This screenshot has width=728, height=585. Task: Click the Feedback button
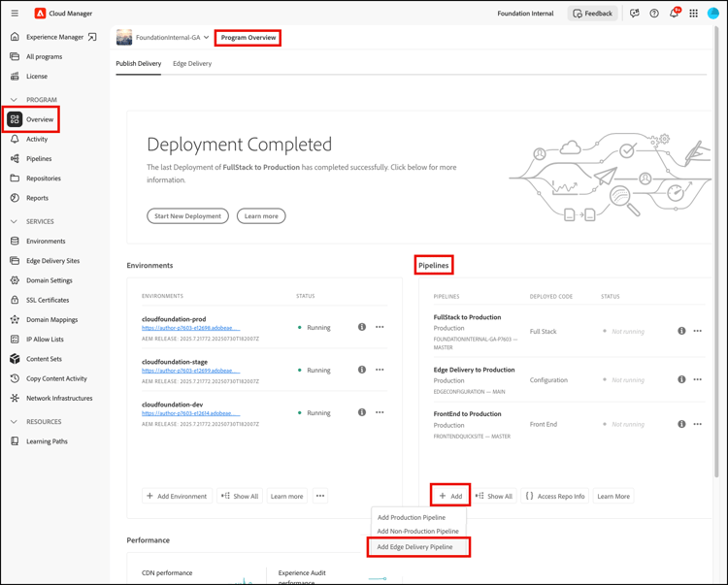tap(592, 14)
